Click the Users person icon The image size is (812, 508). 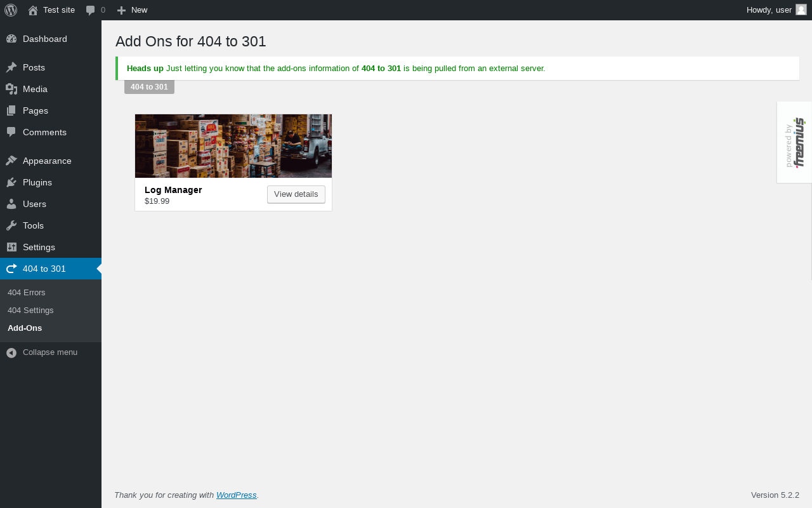coord(11,204)
